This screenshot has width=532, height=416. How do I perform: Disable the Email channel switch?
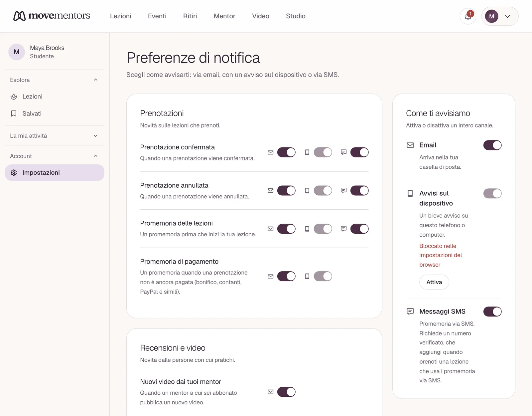pos(492,145)
